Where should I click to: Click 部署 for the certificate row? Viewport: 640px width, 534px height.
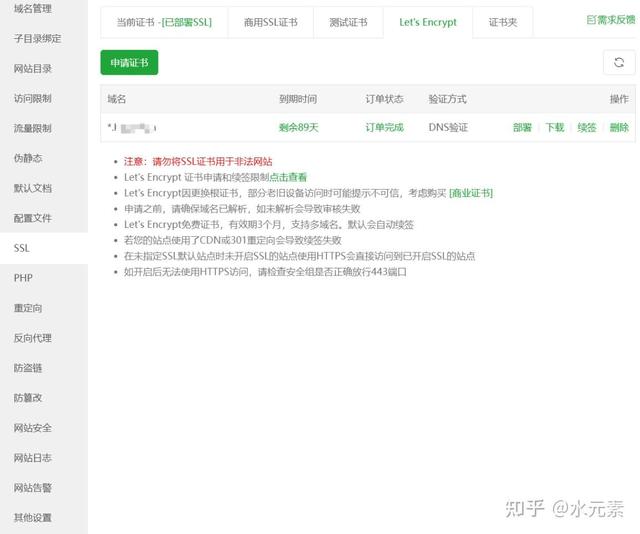[x=522, y=128]
